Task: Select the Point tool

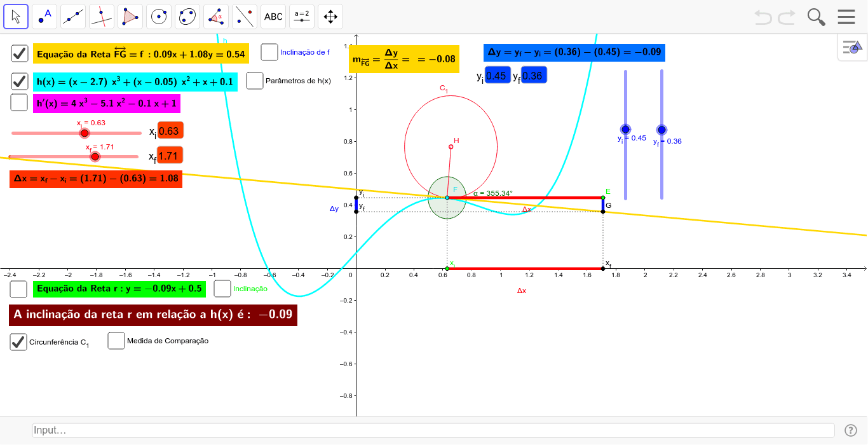Action: [44, 17]
